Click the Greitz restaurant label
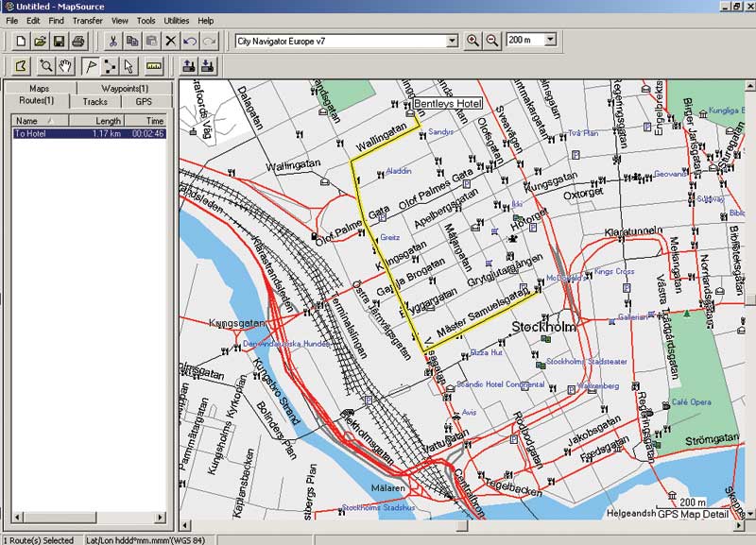This screenshot has height=545, width=756. tap(389, 237)
